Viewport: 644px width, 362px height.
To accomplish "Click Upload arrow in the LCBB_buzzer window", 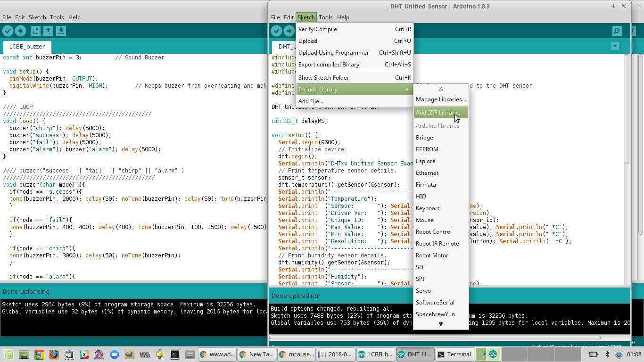I will [x=20, y=31].
